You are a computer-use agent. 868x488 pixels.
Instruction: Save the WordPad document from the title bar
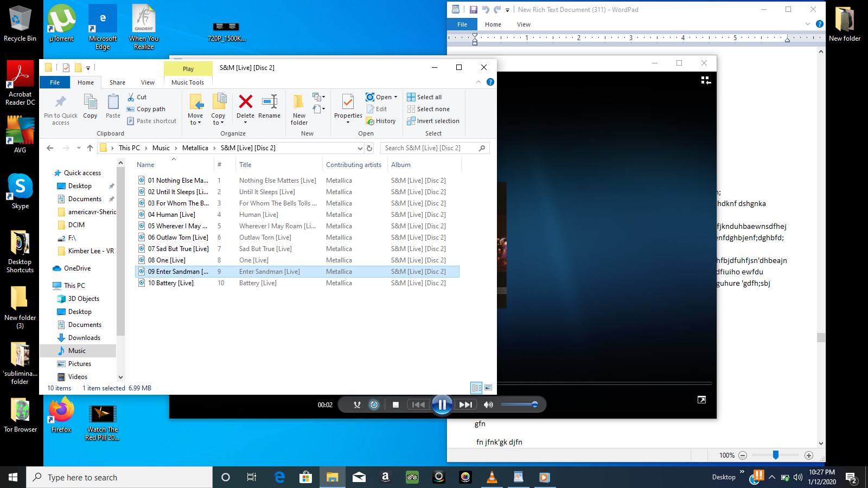(473, 10)
